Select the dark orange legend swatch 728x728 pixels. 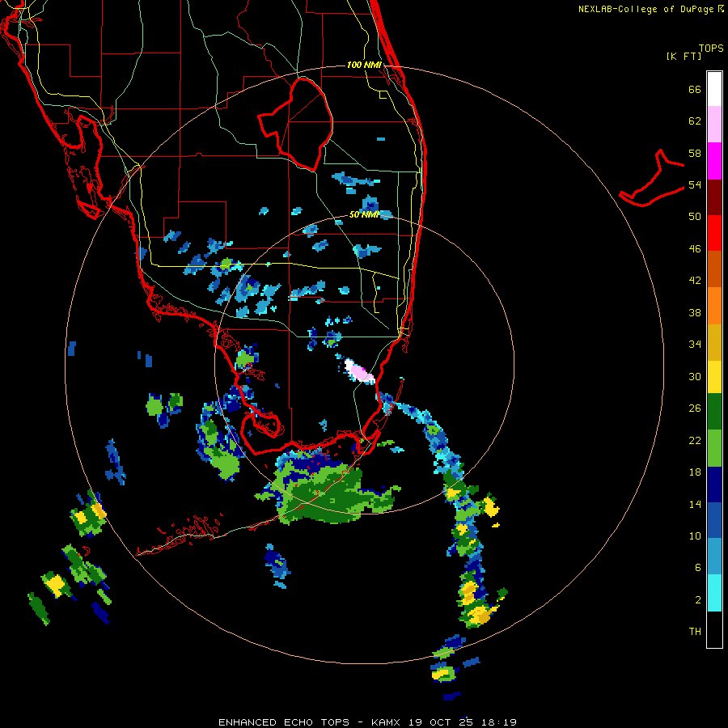tap(714, 269)
